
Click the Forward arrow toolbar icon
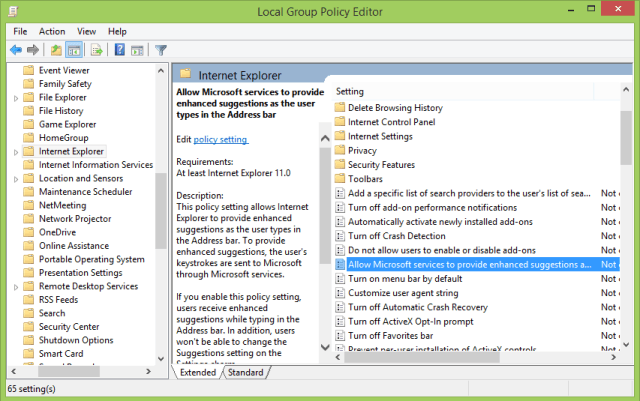(x=33, y=50)
